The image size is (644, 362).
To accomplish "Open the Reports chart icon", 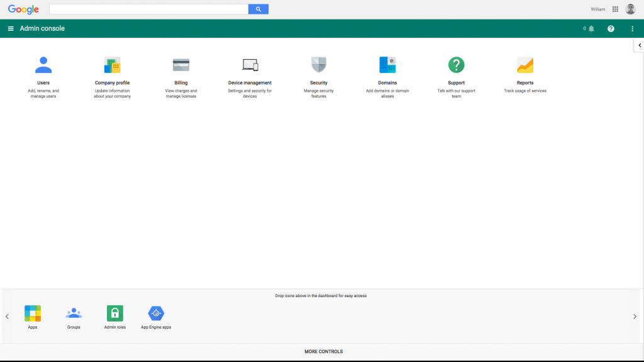I will (x=525, y=65).
